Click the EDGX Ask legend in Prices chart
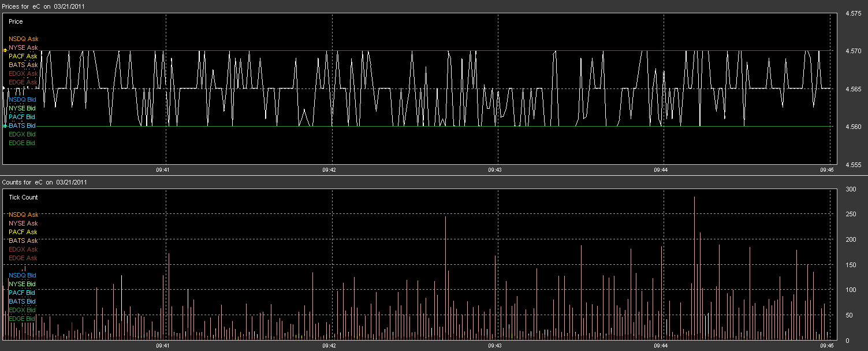Screen dimensions: 868x351 tap(23, 73)
